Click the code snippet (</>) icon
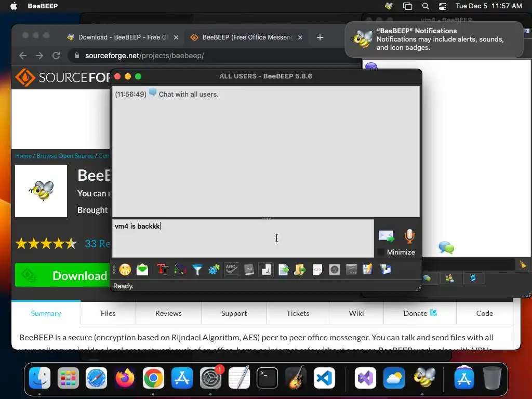This screenshot has height=399, width=532. (317, 270)
